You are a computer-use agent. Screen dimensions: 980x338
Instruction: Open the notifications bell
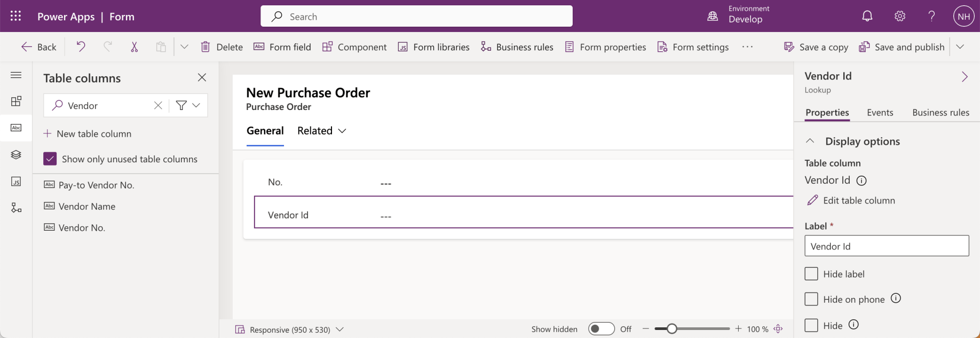pyautogui.click(x=867, y=16)
